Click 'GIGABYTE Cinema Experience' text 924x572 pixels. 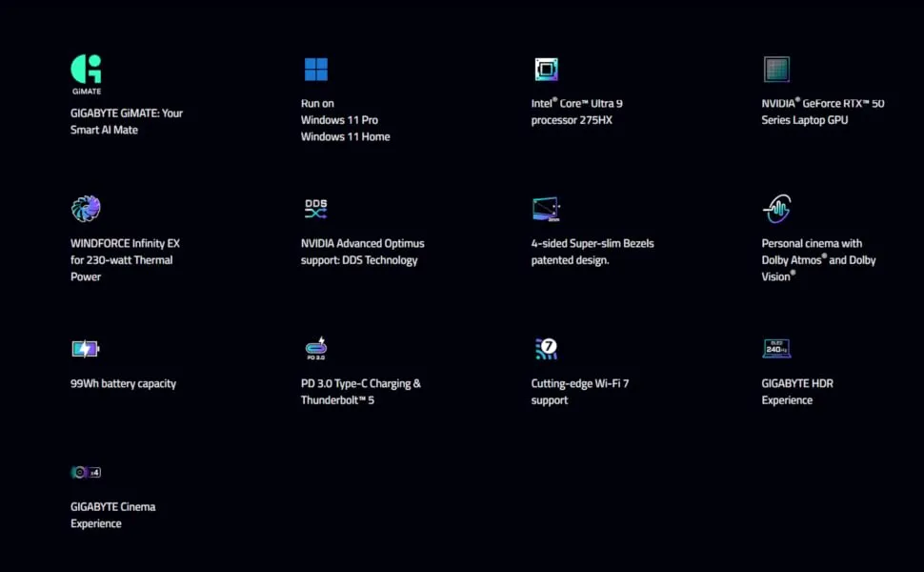(x=113, y=515)
